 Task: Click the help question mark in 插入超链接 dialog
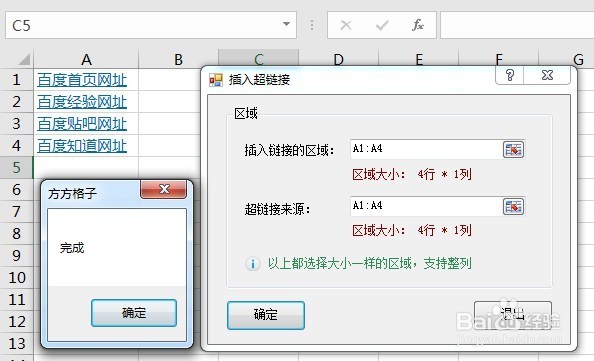coord(510,75)
